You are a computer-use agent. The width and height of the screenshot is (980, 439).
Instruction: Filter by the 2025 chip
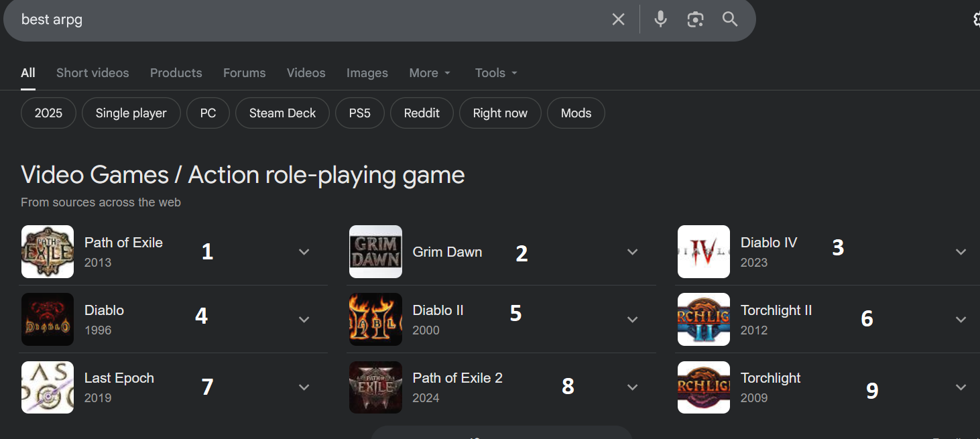pyautogui.click(x=48, y=113)
